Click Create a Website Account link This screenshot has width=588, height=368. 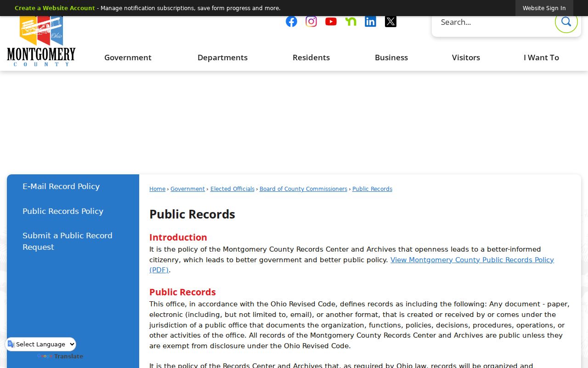(x=55, y=8)
